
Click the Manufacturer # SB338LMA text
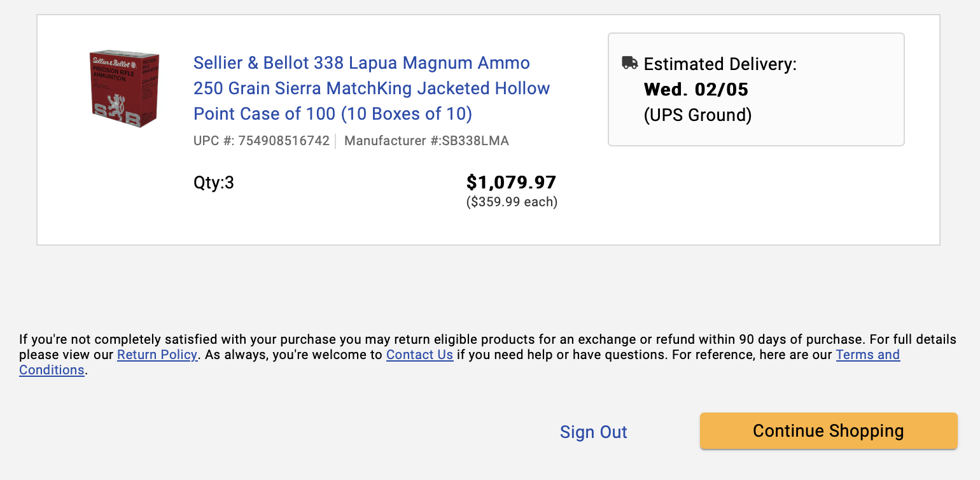click(x=426, y=141)
